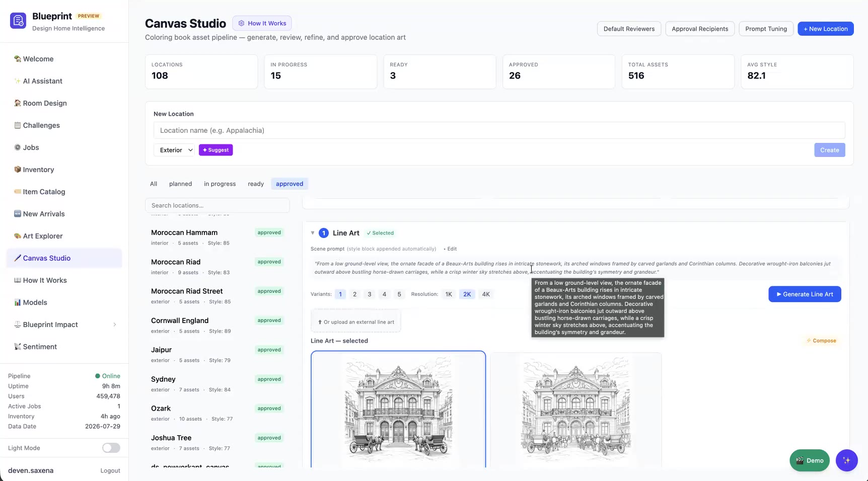Click the Suggest button

tap(215, 150)
